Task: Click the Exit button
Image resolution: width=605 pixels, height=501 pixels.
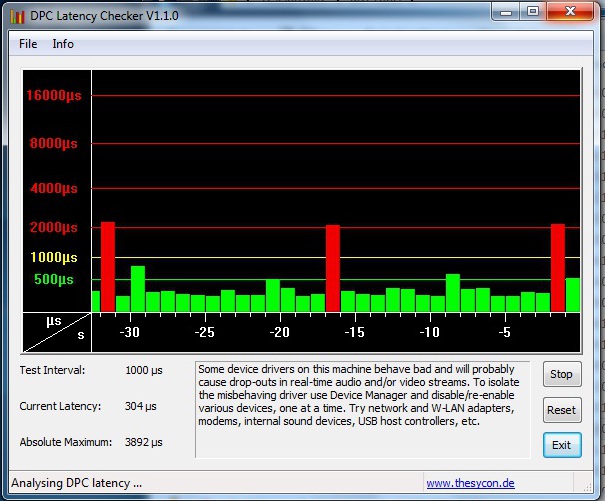Action: (x=562, y=445)
